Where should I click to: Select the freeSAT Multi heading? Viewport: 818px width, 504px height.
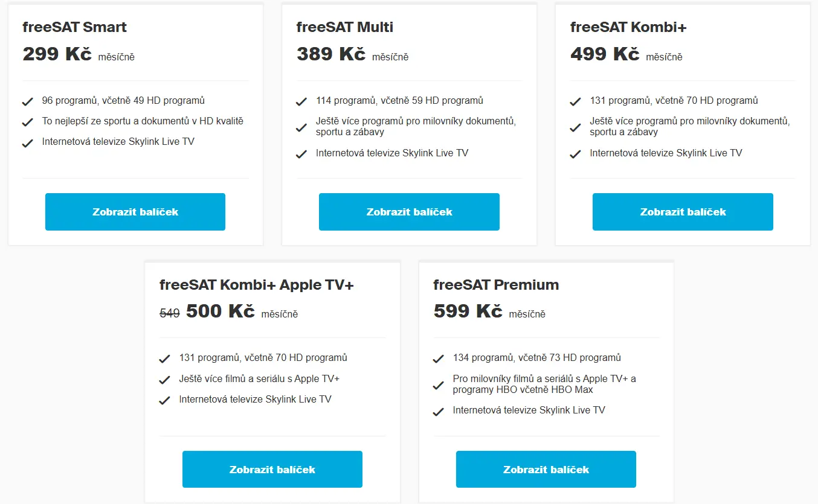345,27
